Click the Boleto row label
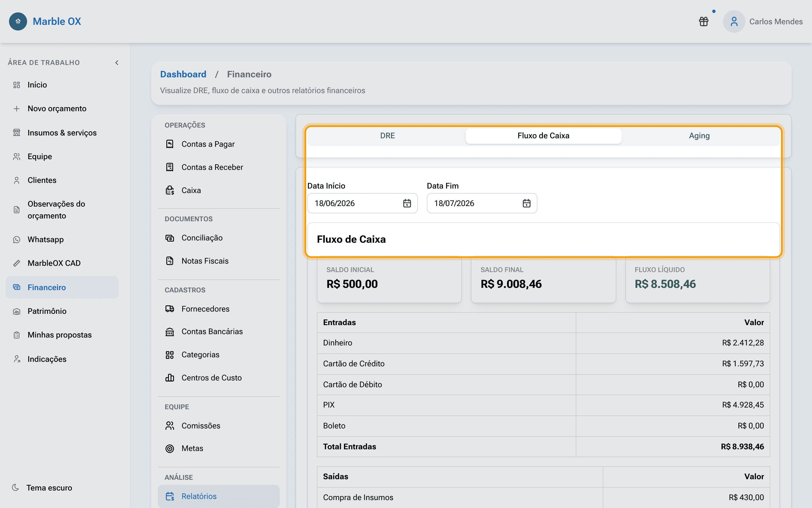Viewport: 812px width, 508px height. (x=334, y=426)
